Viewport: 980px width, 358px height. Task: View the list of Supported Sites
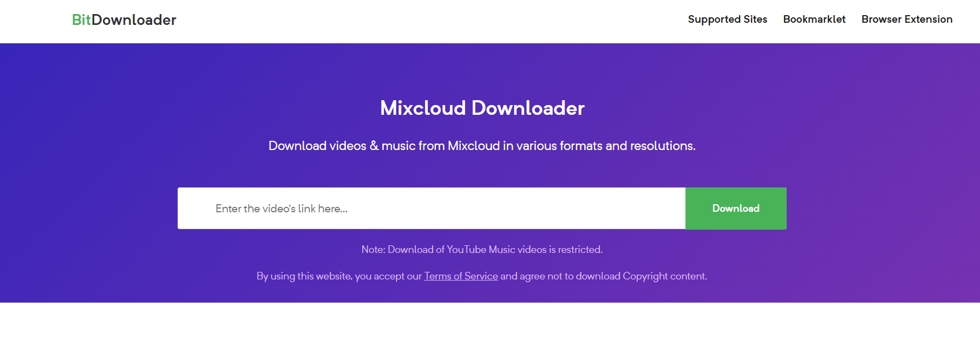(x=727, y=19)
